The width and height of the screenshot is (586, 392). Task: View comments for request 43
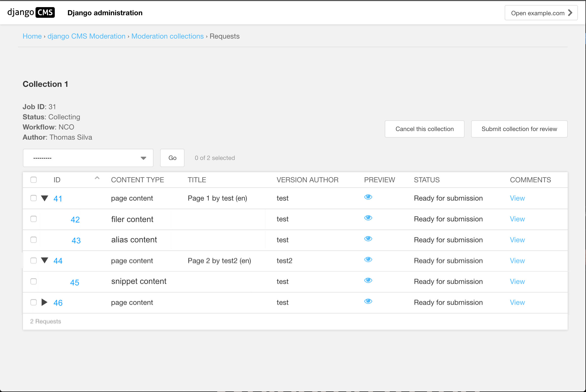517,240
